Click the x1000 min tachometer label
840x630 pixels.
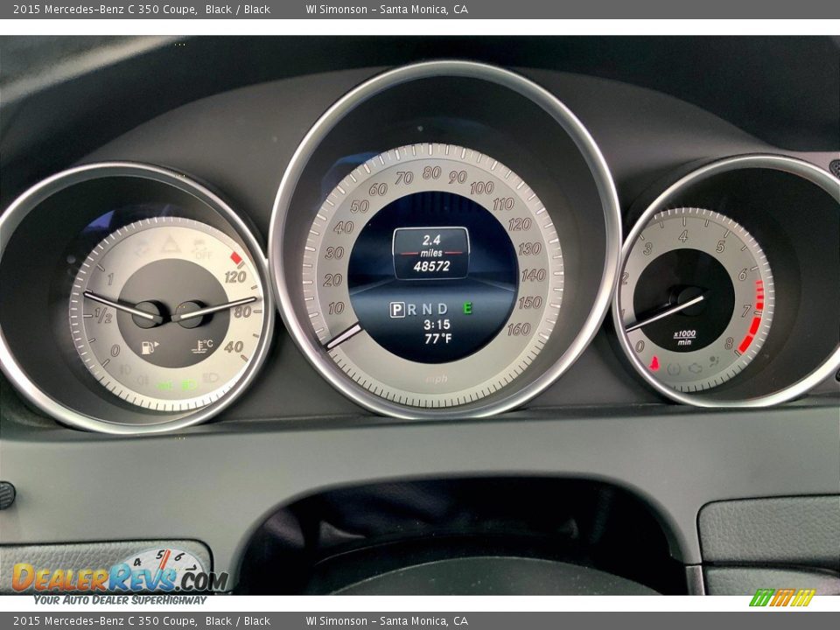click(x=684, y=337)
